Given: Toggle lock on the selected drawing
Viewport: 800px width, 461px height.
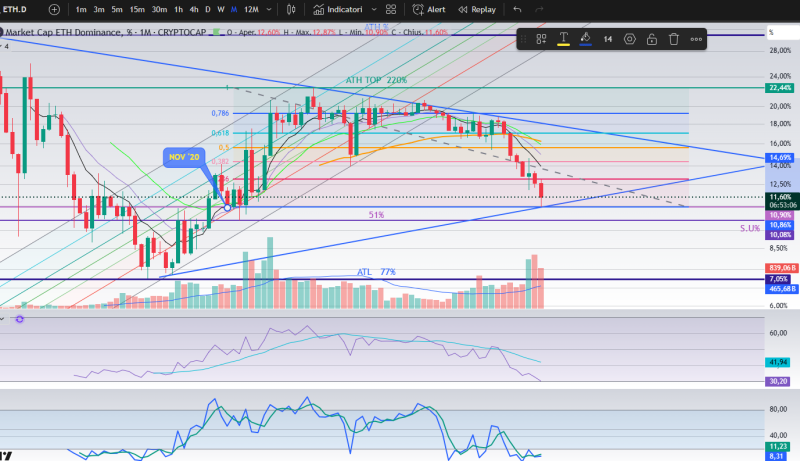Looking at the screenshot, I should (x=651, y=39).
